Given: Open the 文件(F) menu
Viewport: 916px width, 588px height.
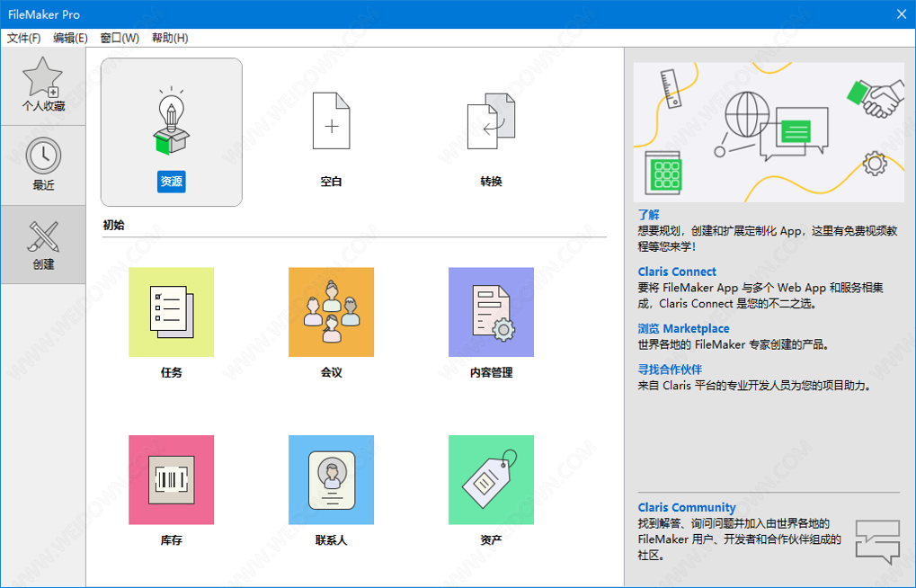Looking at the screenshot, I should point(24,38).
